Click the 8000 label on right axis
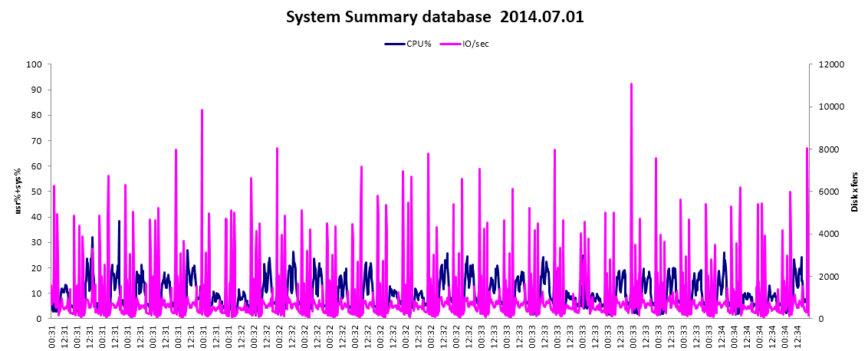Image resolution: width=868 pixels, height=351 pixels. 830,149
